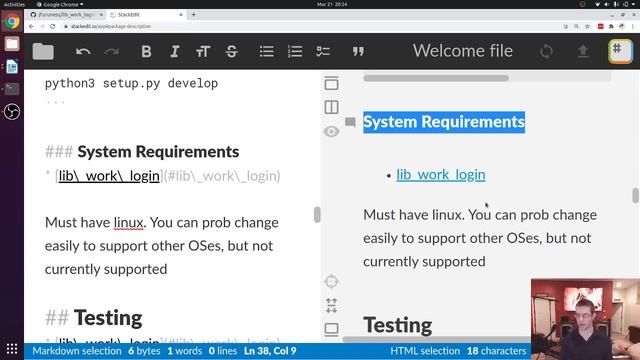Click the word linux in editor
The height and width of the screenshot is (360, 640).
(129, 223)
